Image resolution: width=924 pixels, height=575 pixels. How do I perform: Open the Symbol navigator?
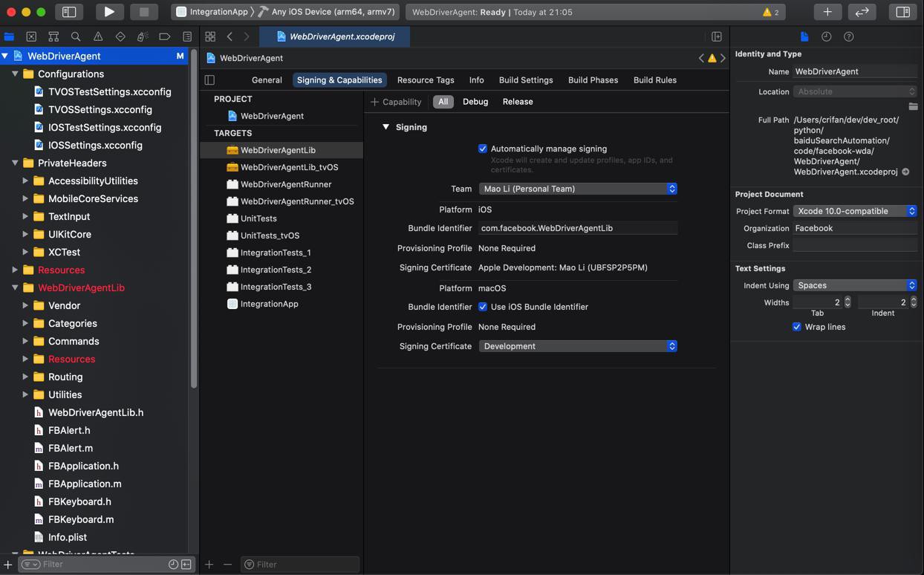tap(53, 36)
